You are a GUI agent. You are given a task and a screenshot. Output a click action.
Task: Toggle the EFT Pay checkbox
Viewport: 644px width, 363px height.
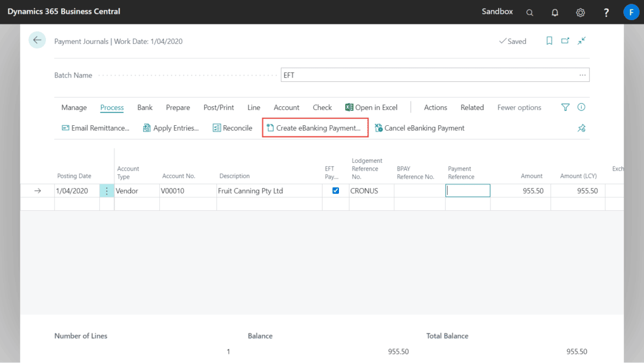coord(335,190)
